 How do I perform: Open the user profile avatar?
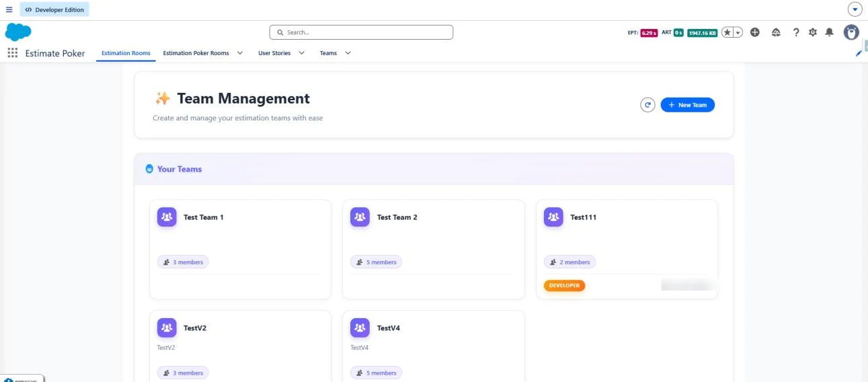coord(851,32)
